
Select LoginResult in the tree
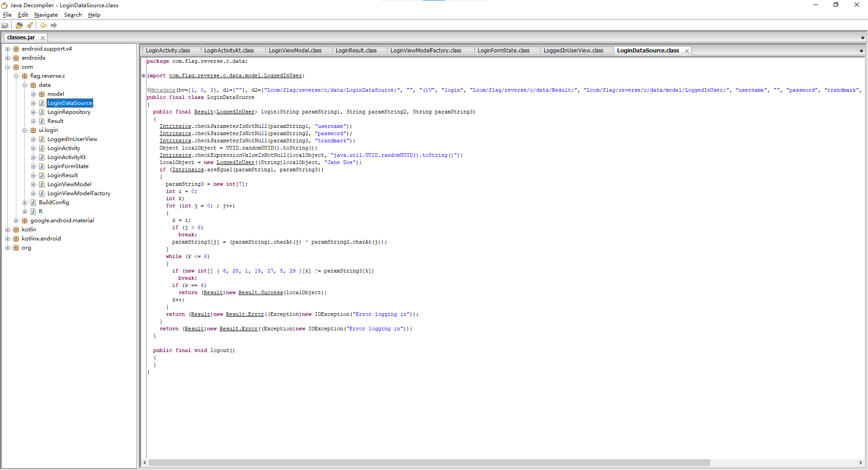tap(62, 175)
